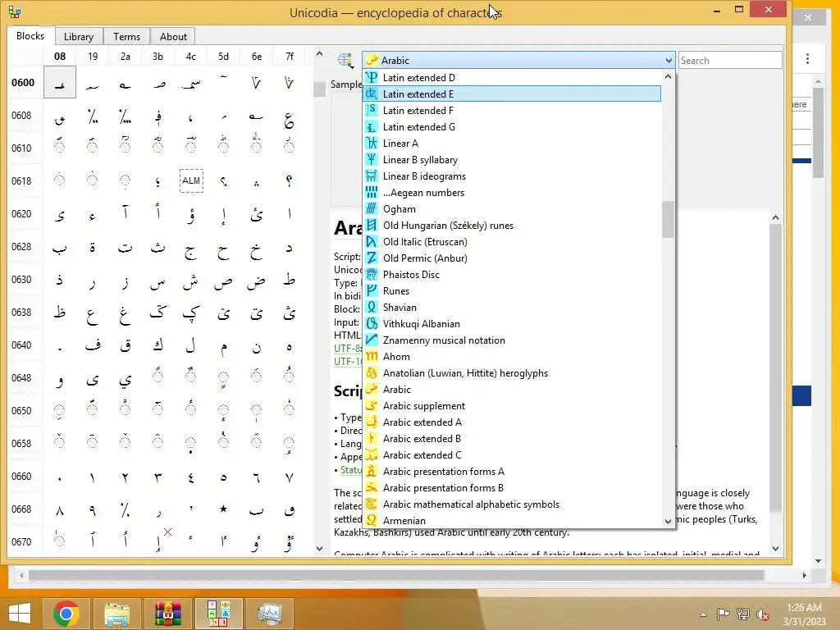840x630 pixels.
Task: Click the Unicodia taskbar button
Action: tap(219, 614)
